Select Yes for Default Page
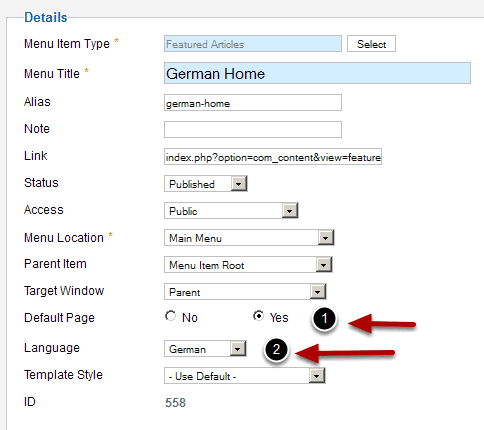 [258, 316]
